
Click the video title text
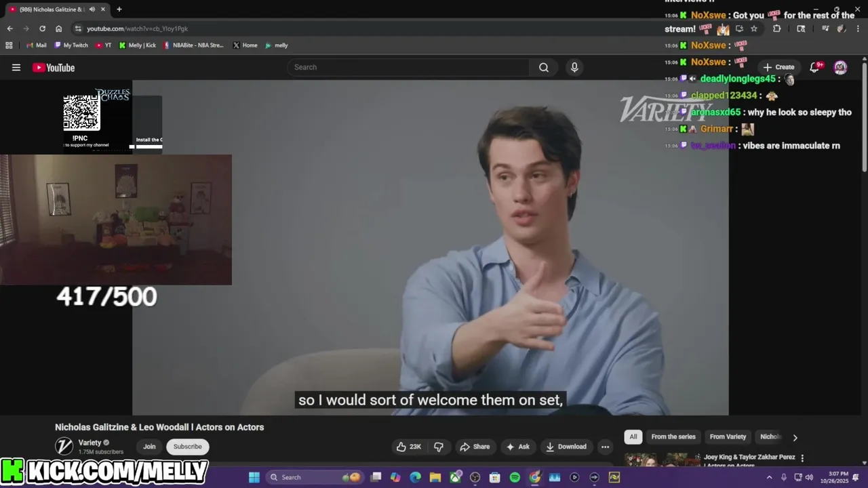coord(159,427)
